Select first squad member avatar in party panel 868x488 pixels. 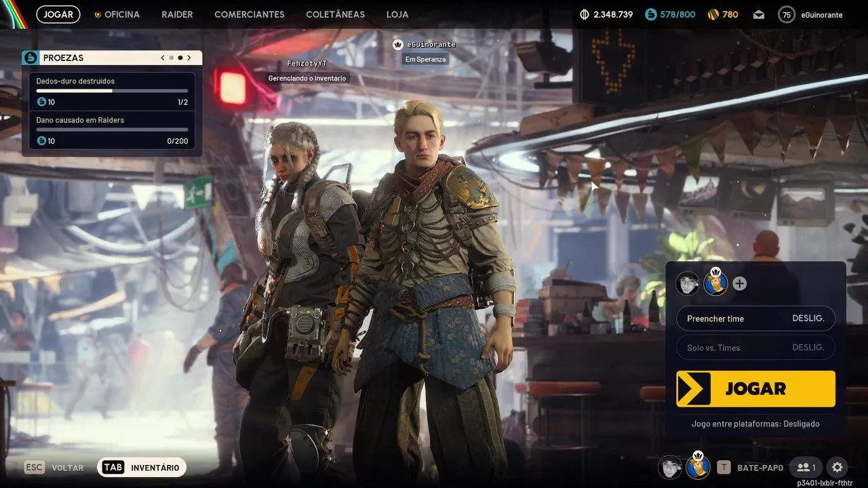(x=688, y=283)
